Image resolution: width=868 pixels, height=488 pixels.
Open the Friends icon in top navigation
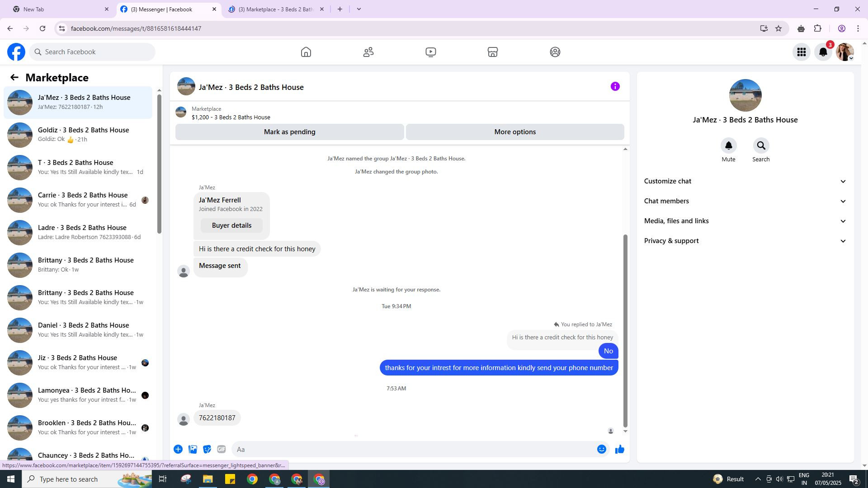tap(368, 52)
